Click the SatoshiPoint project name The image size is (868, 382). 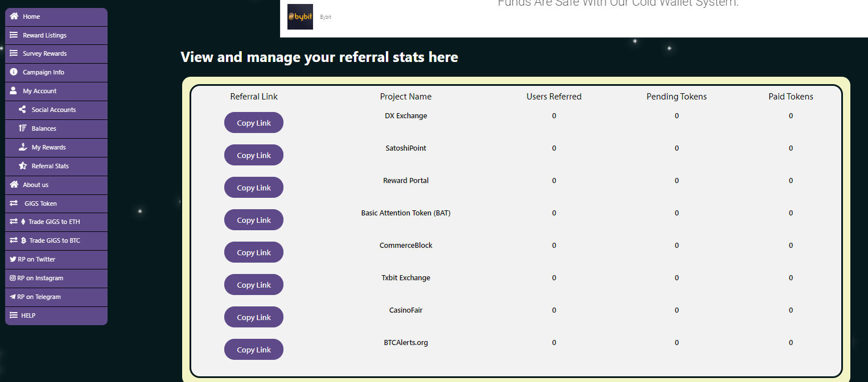point(406,148)
